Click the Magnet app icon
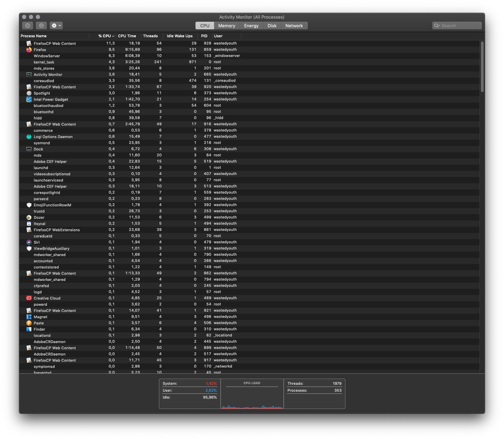 29,317
